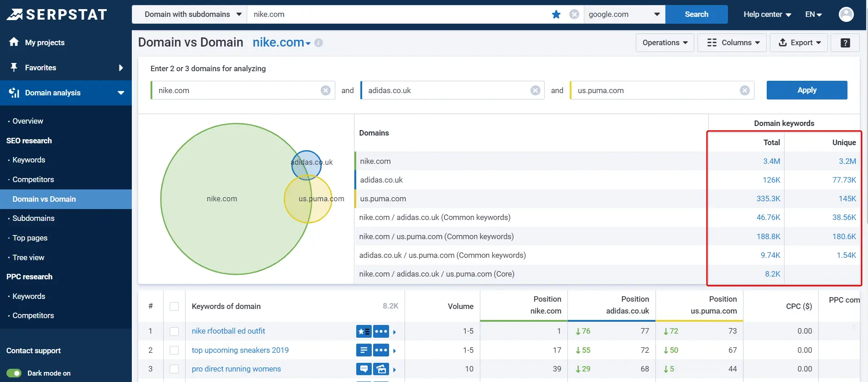This screenshot has height=382, width=868.
Task: Clear the us.puma.com domain field
Action: coord(745,90)
